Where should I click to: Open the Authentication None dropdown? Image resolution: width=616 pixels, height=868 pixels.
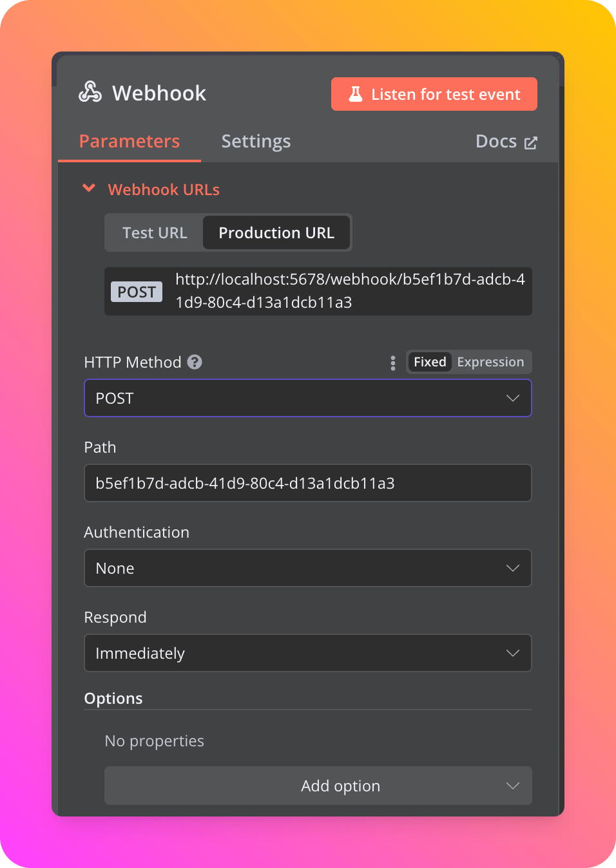(x=308, y=568)
